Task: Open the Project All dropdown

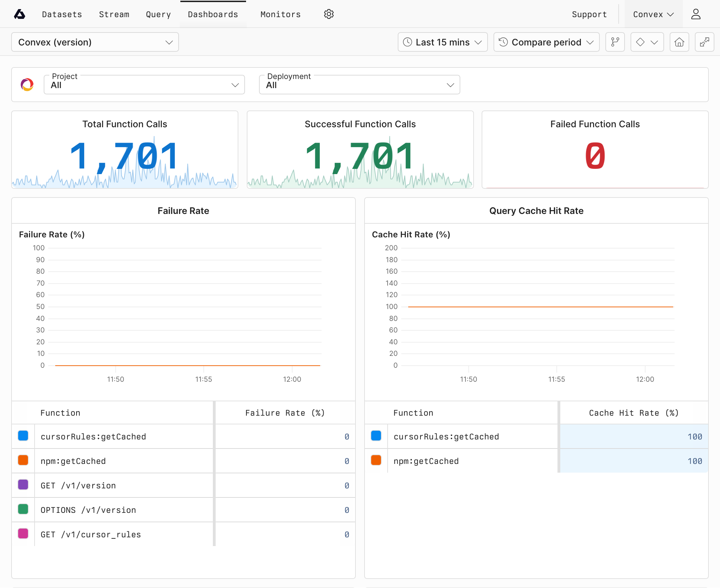Action: coord(144,84)
